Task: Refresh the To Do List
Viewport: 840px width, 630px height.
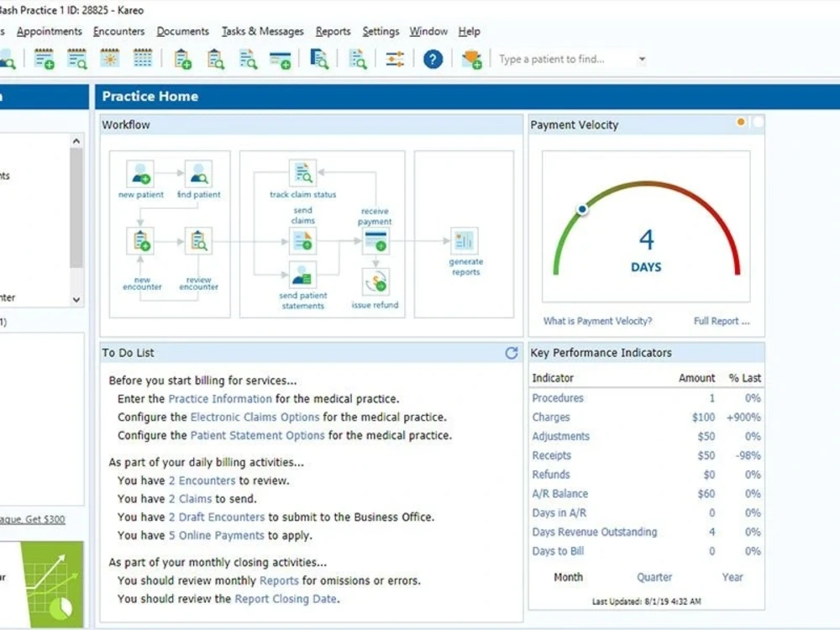Action: coord(511,353)
